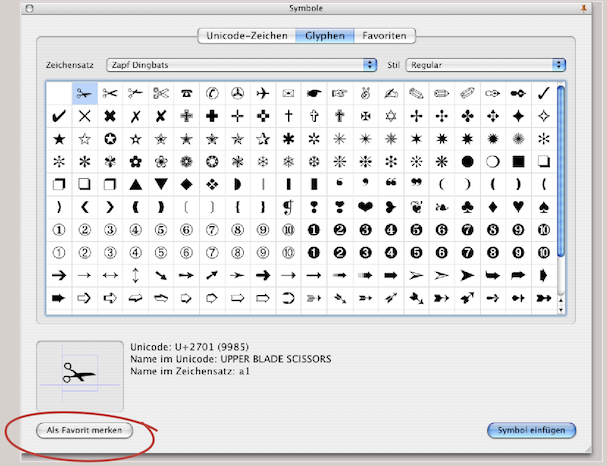Screen dimensions: 607x466
Task: Choose the spade card suit glyph
Action: 543,207
